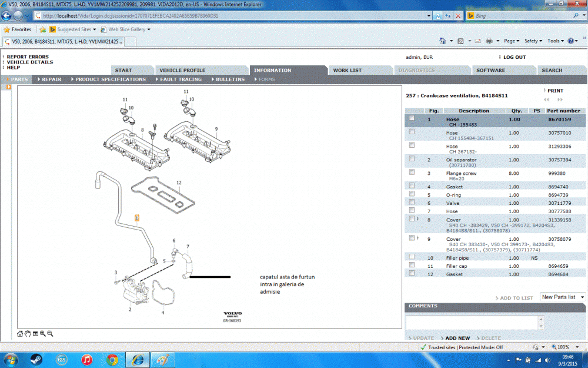
Task: Click the compatibility view icon in the address bar
Action: coord(437,16)
